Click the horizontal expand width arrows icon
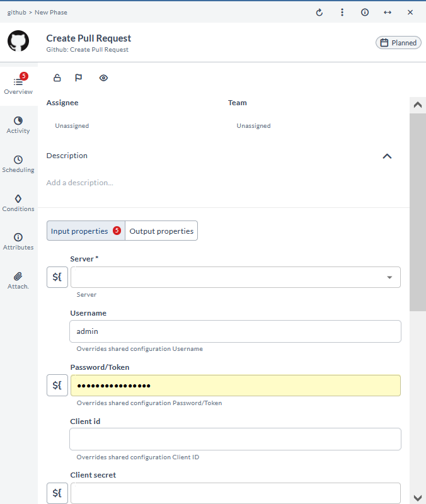Screen dimensions: 426x504 coord(388,12)
